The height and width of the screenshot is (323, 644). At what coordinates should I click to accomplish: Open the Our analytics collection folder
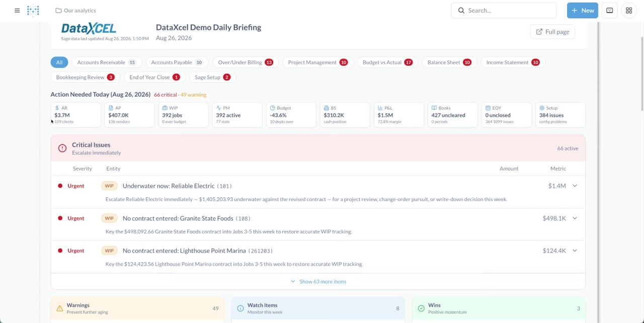click(x=75, y=11)
